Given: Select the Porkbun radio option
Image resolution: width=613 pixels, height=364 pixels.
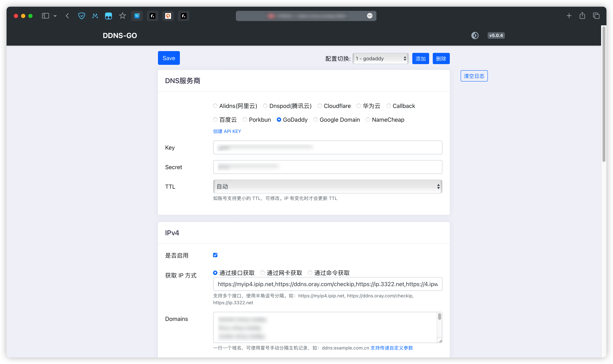Looking at the screenshot, I should [x=245, y=120].
